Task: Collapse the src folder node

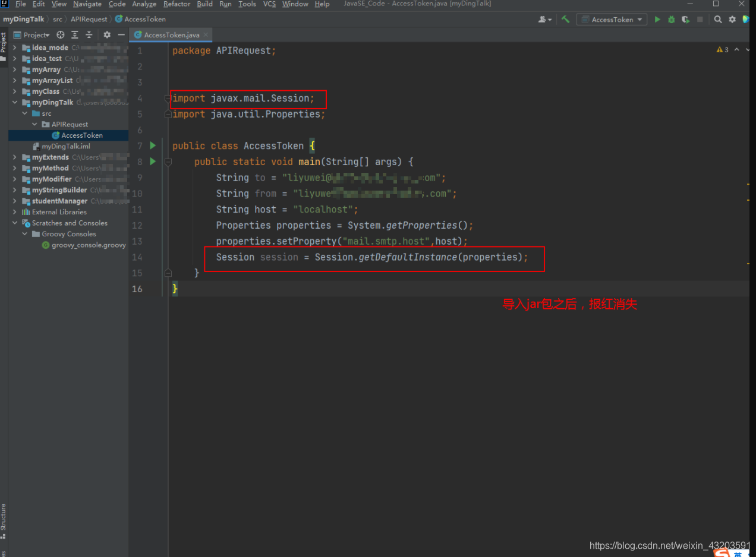Action: coord(25,113)
